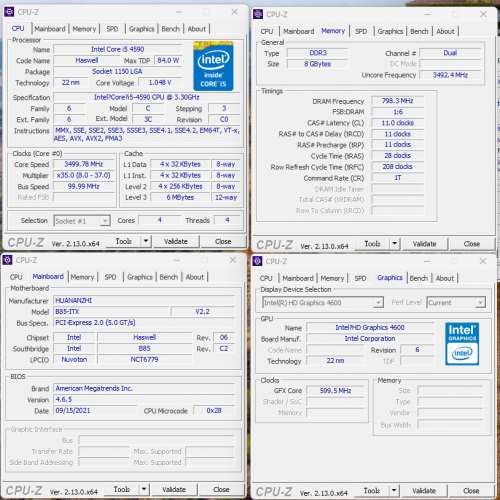Click the Level 3 cache value 6 MBytes
This screenshot has height=500, width=500.
[x=180, y=197]
